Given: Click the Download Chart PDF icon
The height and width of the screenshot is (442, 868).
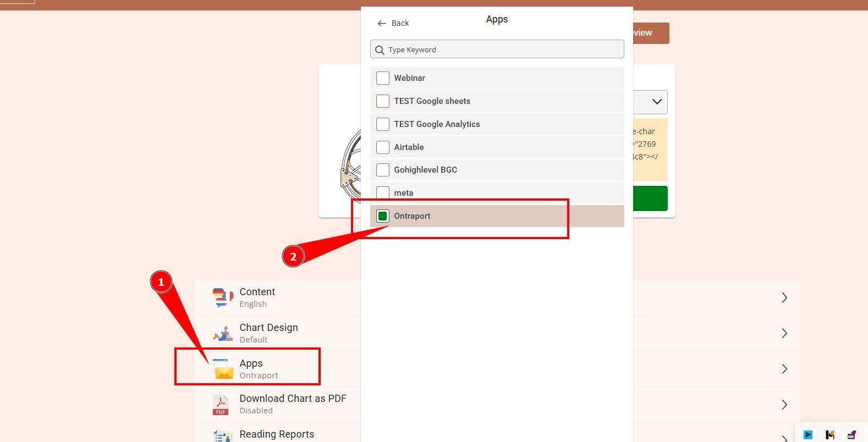Looking at the screenshot, I should (221, 405).
